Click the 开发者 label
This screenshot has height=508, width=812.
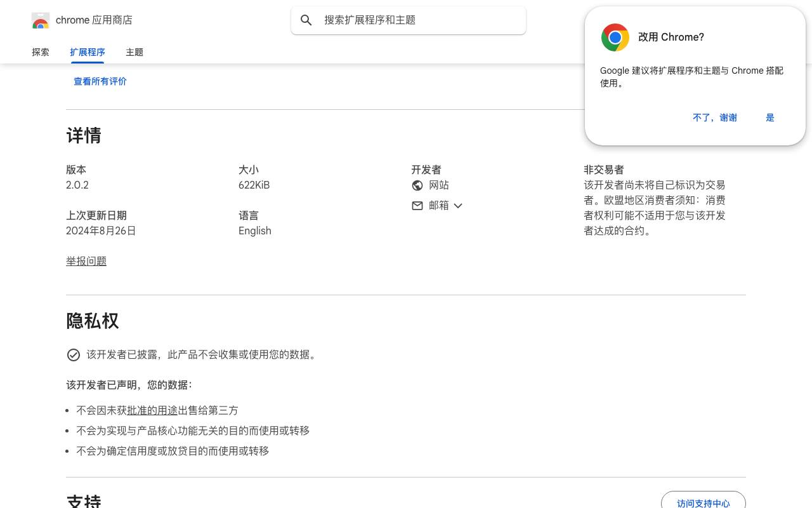(x=426, y=170)
